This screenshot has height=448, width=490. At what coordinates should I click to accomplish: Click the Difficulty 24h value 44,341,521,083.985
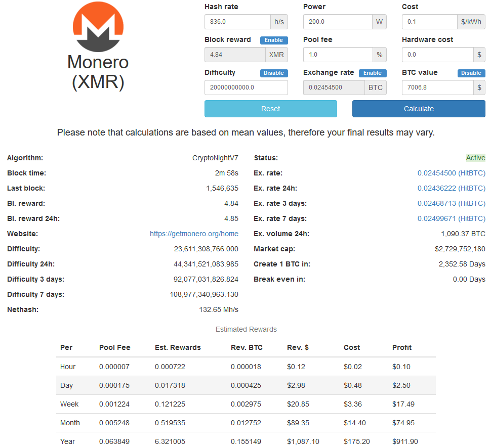206,264
